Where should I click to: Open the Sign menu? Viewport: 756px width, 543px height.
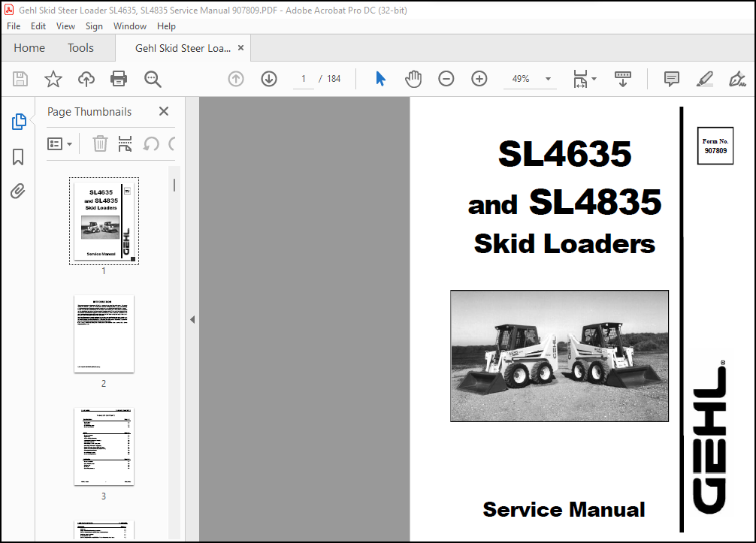[x=94, y=26]
